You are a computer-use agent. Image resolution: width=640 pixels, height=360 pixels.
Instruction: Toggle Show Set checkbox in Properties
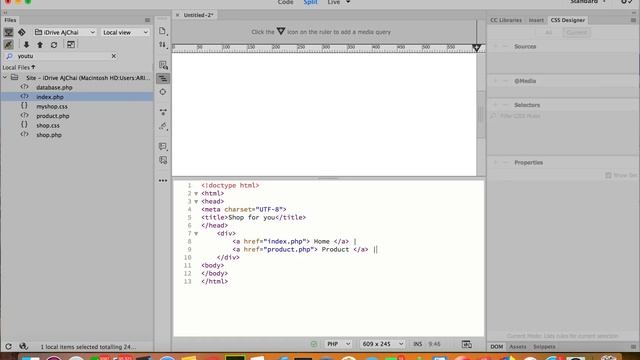pos(608,175)
